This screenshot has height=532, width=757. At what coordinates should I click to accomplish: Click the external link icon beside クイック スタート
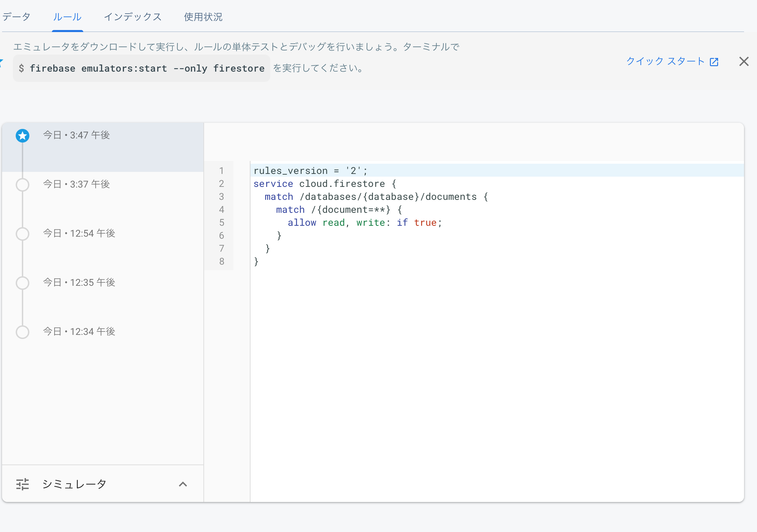714,62
